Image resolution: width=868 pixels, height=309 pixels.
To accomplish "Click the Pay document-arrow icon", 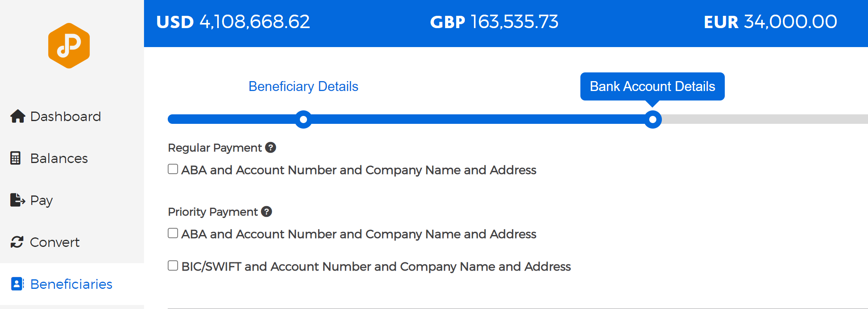I will (17, 200).
